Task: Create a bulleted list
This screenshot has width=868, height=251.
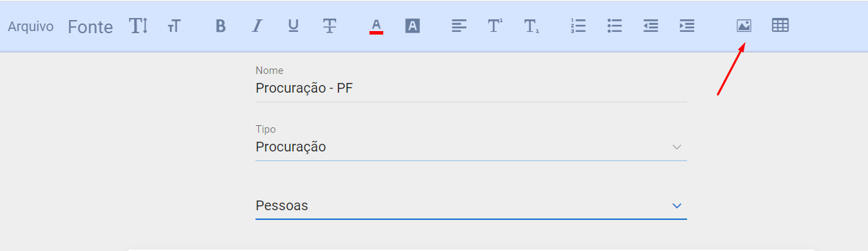Action: pos(615,26)
